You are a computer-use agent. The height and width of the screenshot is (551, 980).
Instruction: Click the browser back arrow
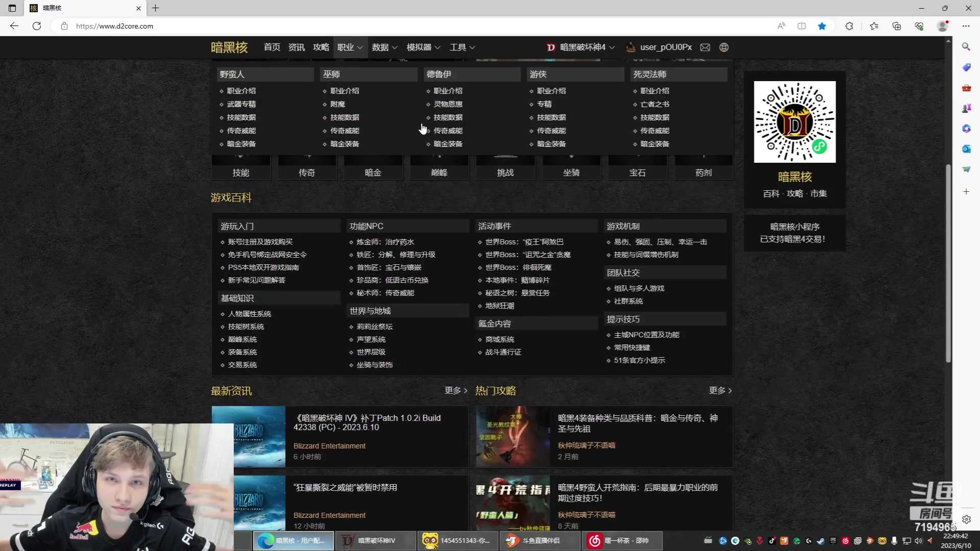pyautogui.click(x=14, y=26)
